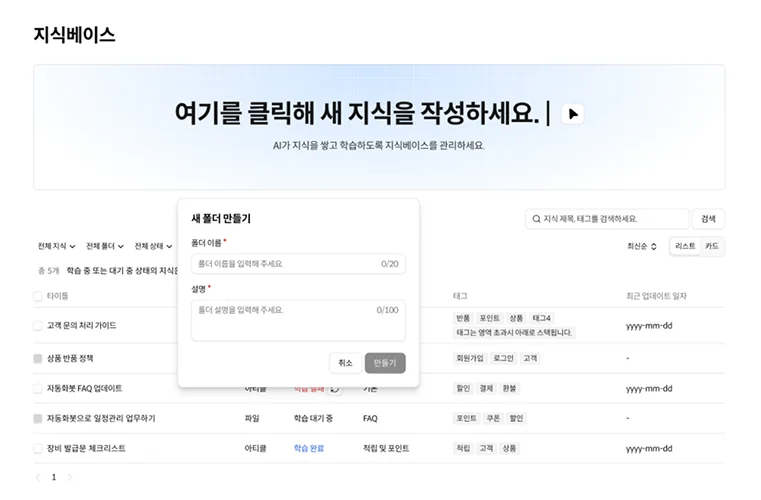Open the 최신순 sort dropdown
This screenshot has height=500, width=761.
642,247
